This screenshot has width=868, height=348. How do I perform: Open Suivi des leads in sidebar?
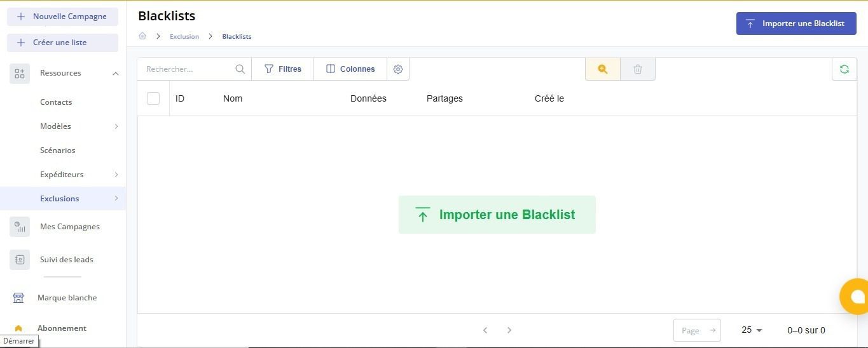[x=66, y=260]
